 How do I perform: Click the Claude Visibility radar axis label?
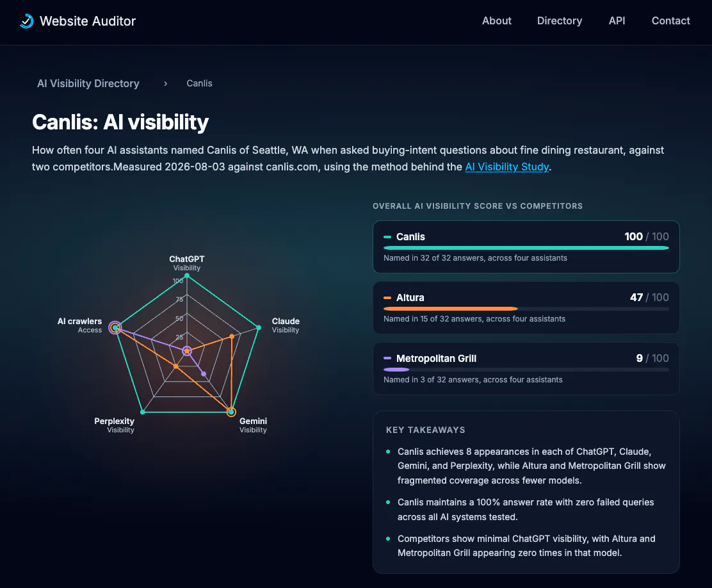click(286, 325)
